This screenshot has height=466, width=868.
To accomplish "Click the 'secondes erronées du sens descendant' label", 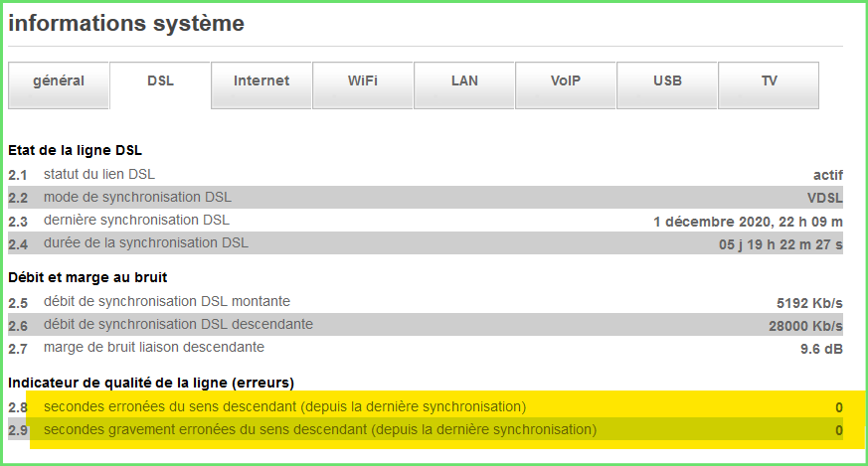I will point(284,406).
